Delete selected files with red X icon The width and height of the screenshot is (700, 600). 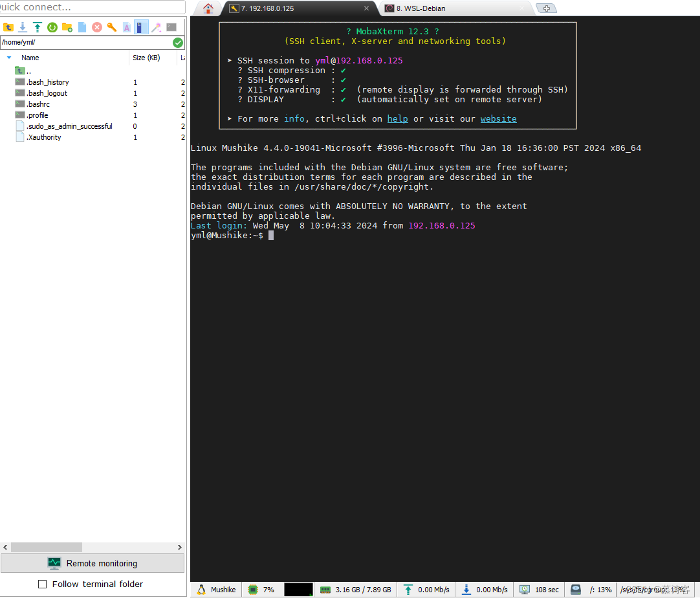pyautogui.click(x=97, y=28)
